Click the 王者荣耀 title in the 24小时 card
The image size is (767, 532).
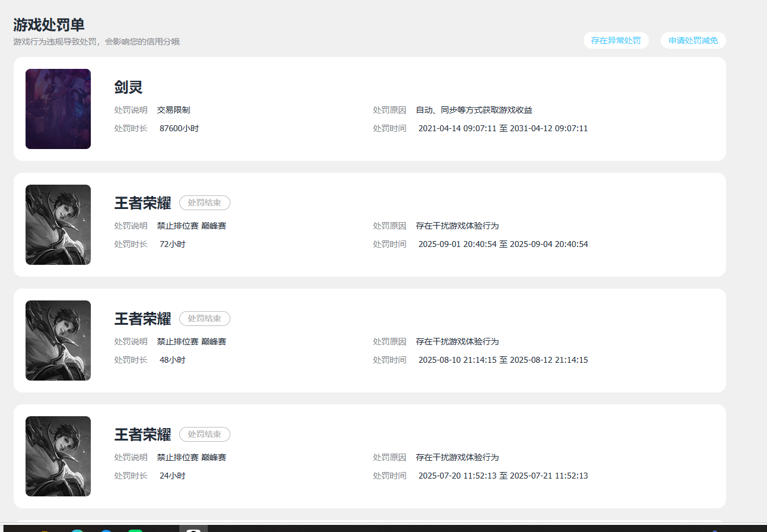[142, 435]
